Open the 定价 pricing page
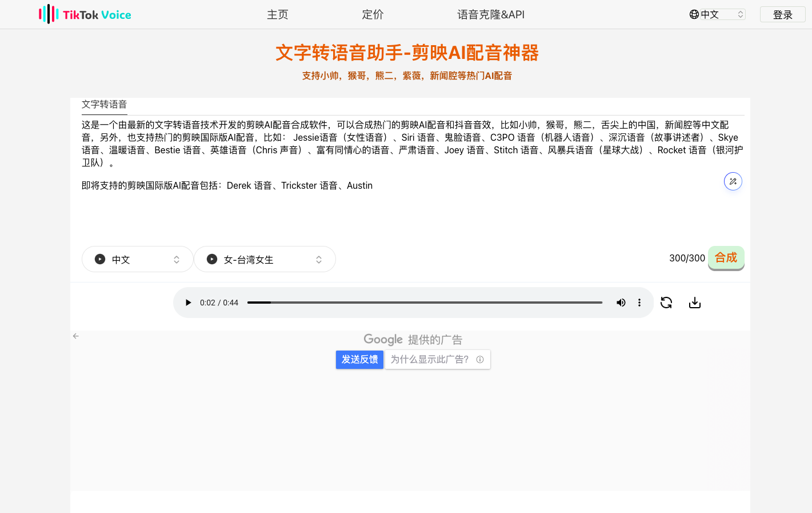The width and height of the screenshot is (812, 513). click(x=373, y=14)
